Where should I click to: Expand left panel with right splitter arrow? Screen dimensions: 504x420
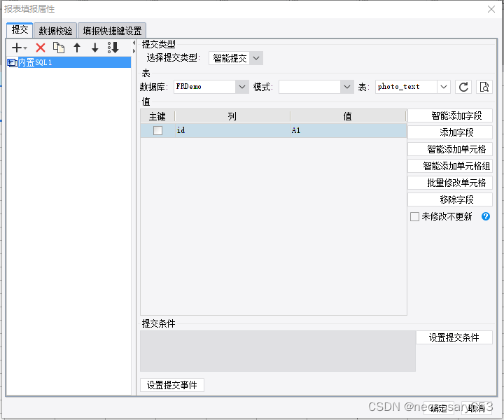click(134, 51)
